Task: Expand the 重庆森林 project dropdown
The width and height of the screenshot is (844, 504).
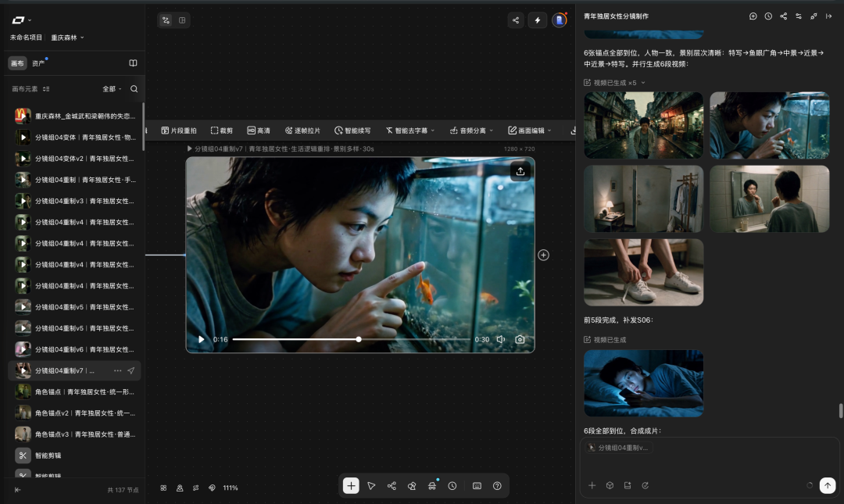Action: (x=67, y=38)
